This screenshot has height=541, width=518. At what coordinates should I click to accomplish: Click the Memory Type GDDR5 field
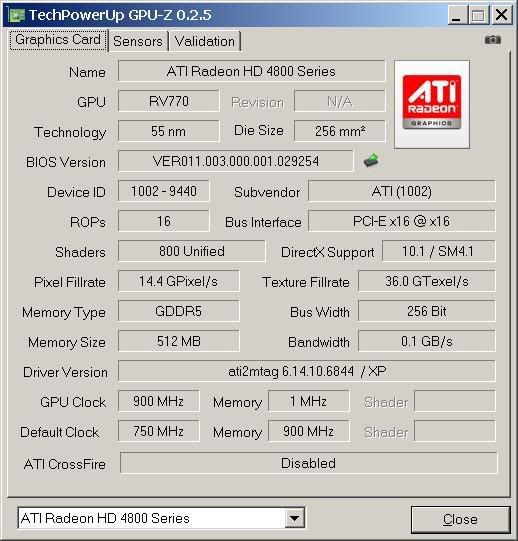(178, 311)
